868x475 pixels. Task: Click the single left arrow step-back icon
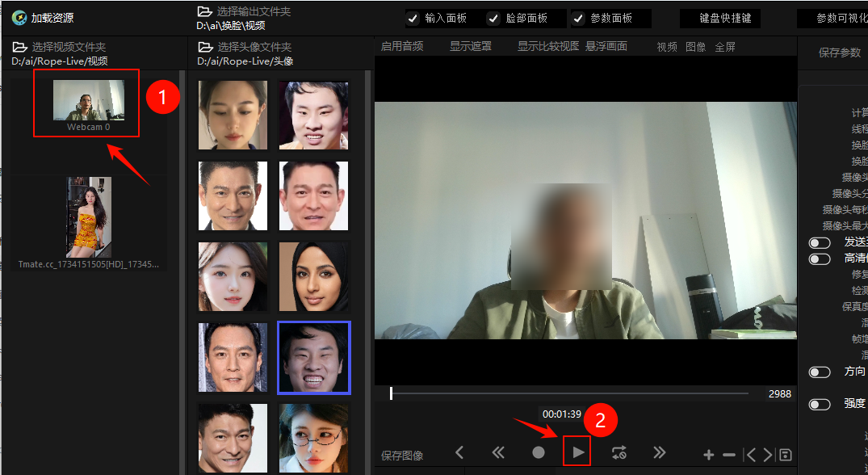tap(459, 453)
